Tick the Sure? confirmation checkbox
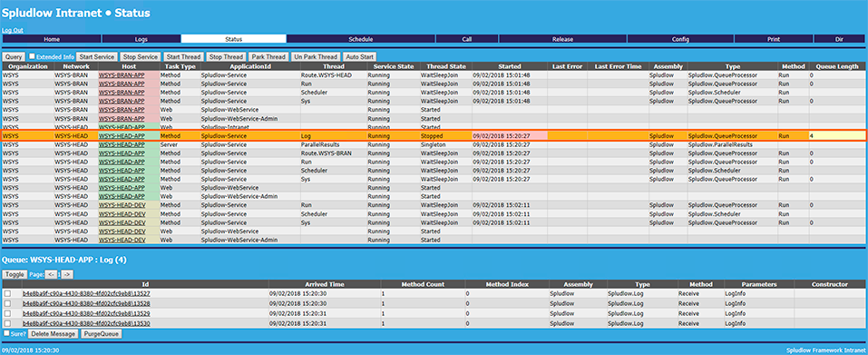Viewport: 868px width, 355px height. point(6,333)
